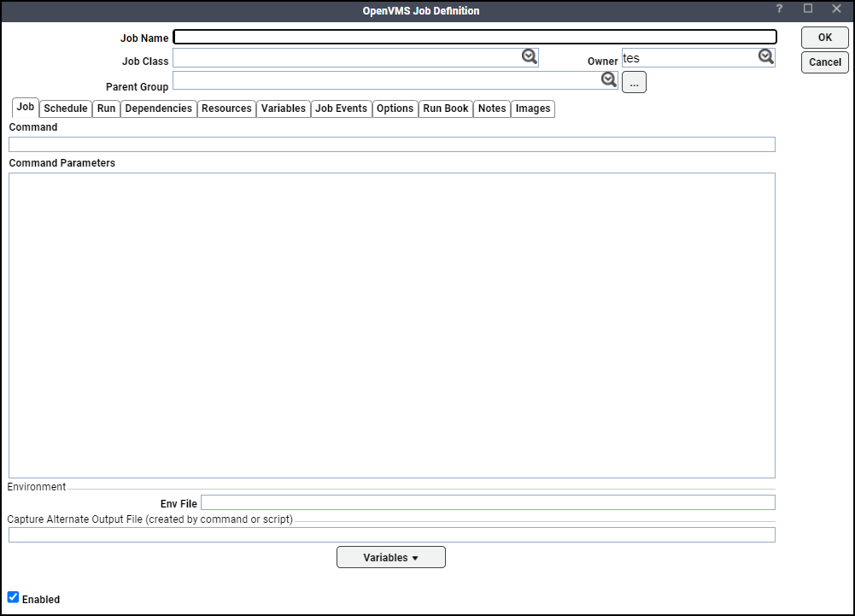
Task: Select the Job Events tab
Action: pyautogui.click(x=341, y=109)
